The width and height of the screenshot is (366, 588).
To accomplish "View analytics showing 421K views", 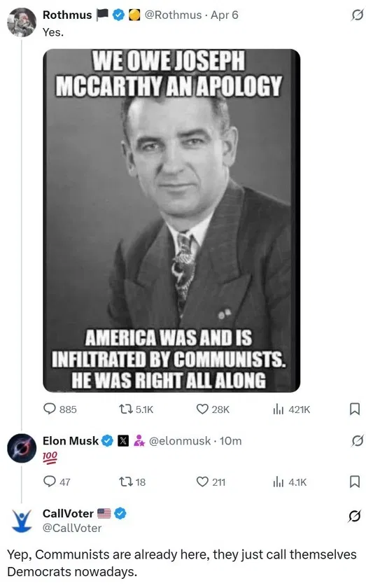I will coord(291,409).
